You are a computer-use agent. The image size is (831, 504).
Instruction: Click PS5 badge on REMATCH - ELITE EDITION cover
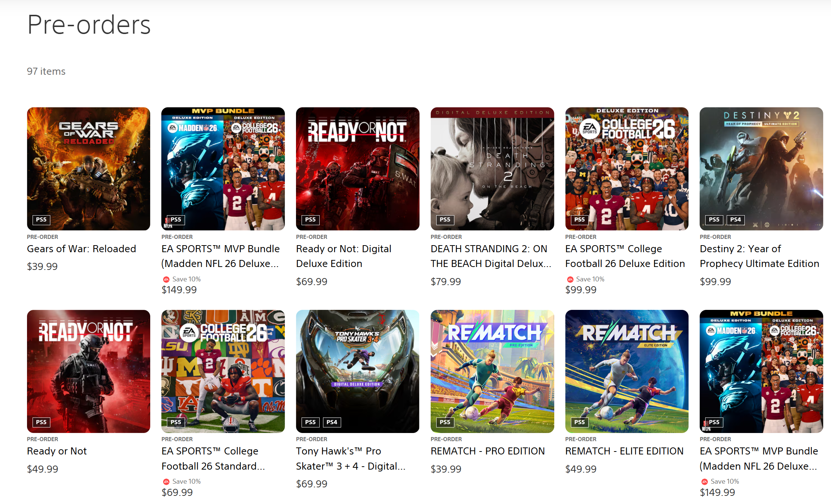tap(579, 422)
